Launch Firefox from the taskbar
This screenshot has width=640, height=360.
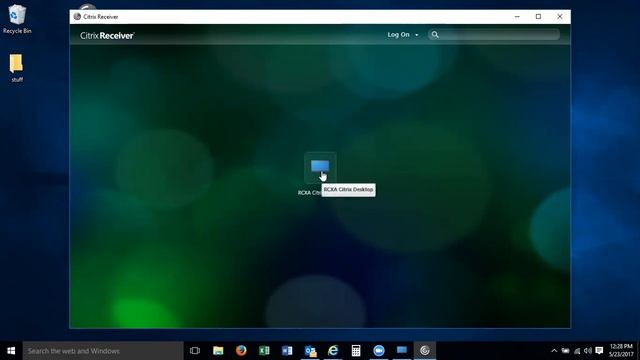(x=241, y=351)
